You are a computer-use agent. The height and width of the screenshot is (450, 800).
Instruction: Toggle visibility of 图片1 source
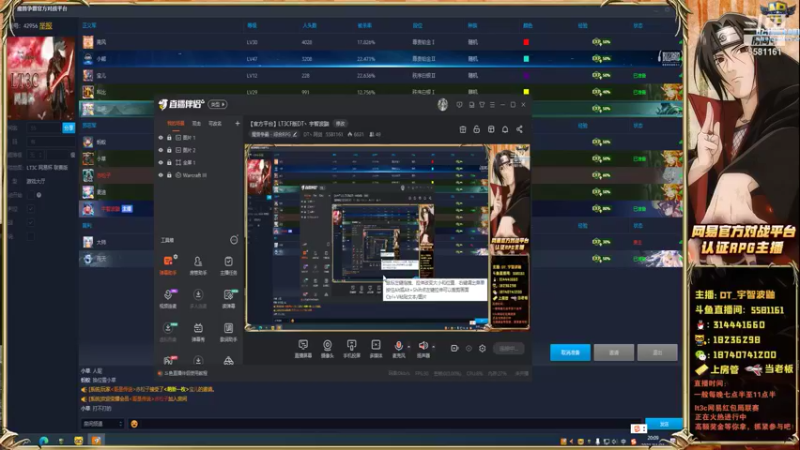pyautogui.click(x=161, y=138)
